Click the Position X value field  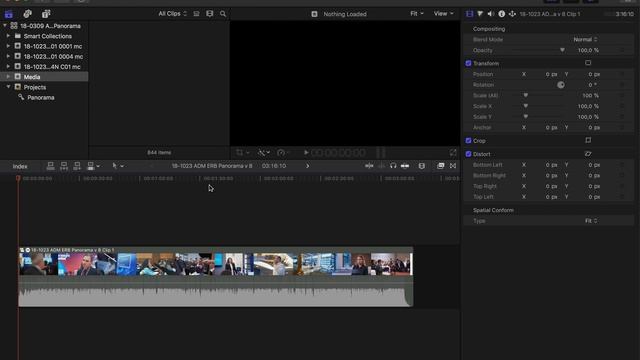coord(551,74)
